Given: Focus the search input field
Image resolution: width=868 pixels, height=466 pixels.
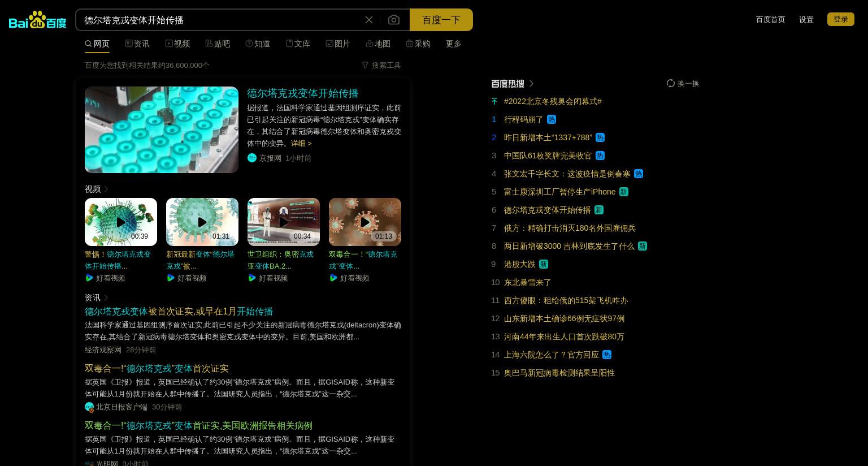Looking at the screenshot, I should tap(220, 20).
